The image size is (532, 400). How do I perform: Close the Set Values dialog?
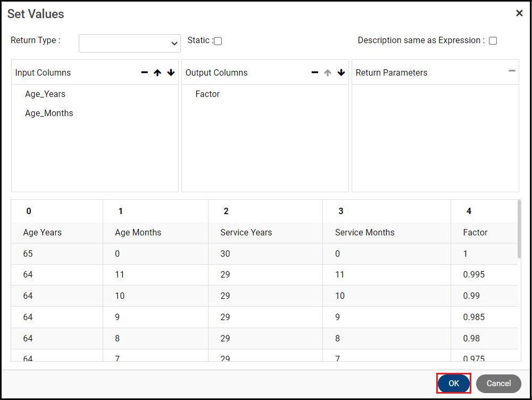pyautogui.click(x=519, y=13)
